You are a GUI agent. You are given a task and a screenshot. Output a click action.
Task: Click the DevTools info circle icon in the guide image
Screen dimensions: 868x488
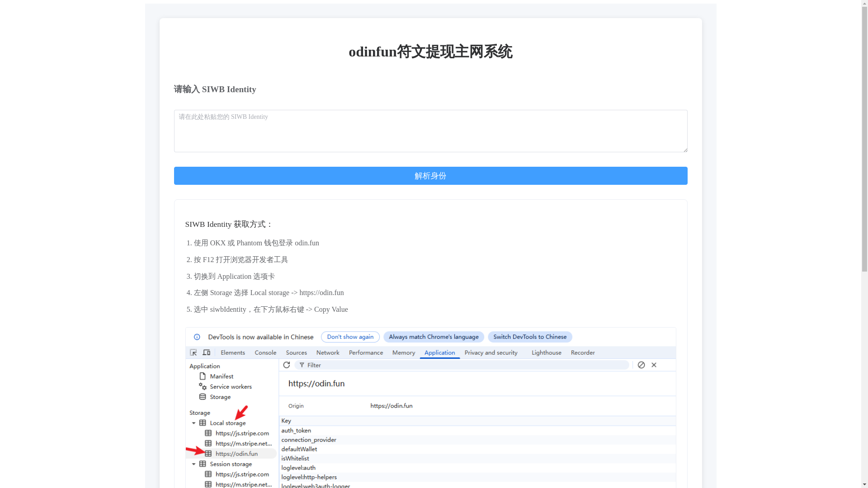[197, 337]
